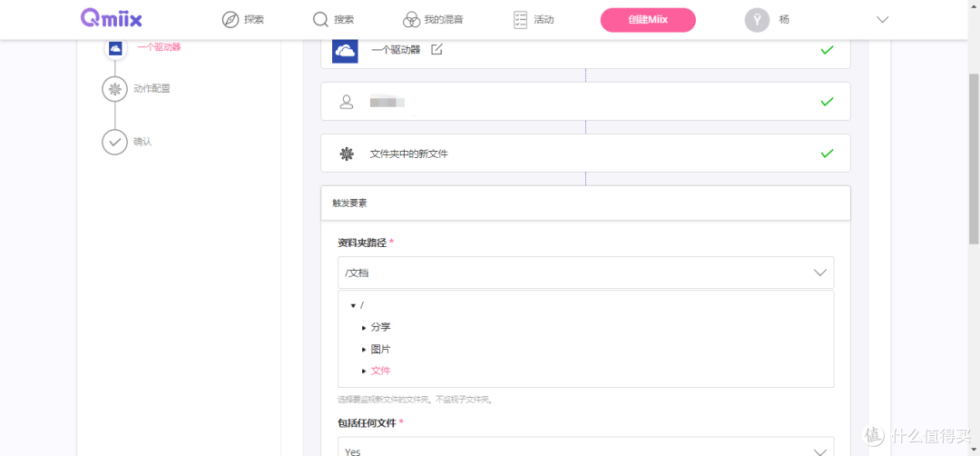Click the user avatar icon
This screenshot has height=456, width=980.
(757, 20)
